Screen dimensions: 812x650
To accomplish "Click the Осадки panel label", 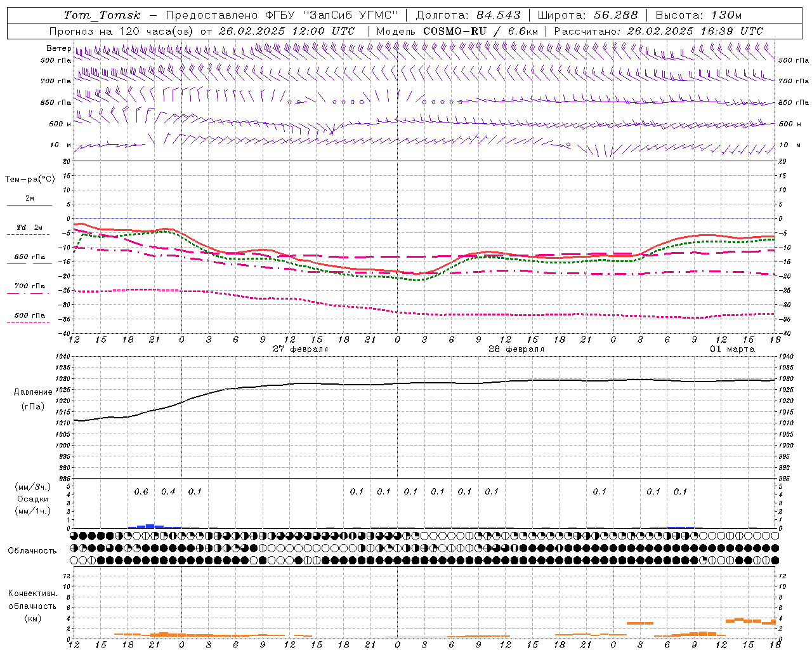I will [x=33, y=499].
